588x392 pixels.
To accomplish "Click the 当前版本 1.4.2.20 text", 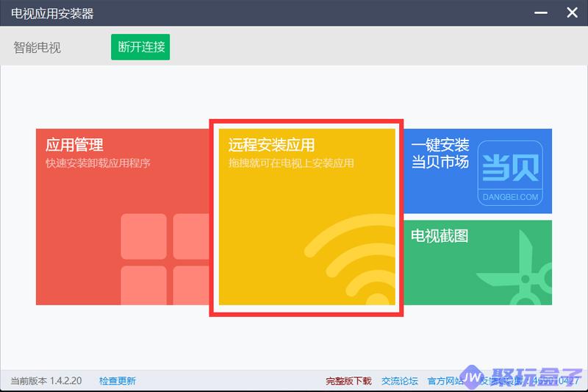I will click(x=46, y=381).
